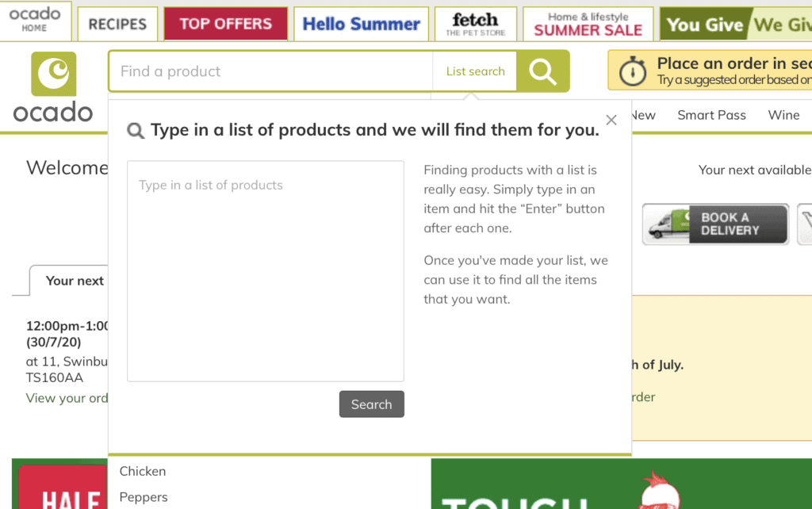The height and width of the screenshot is (509, 812).
Task: Click the Ocado swirl logo
Action: point(53,74)
